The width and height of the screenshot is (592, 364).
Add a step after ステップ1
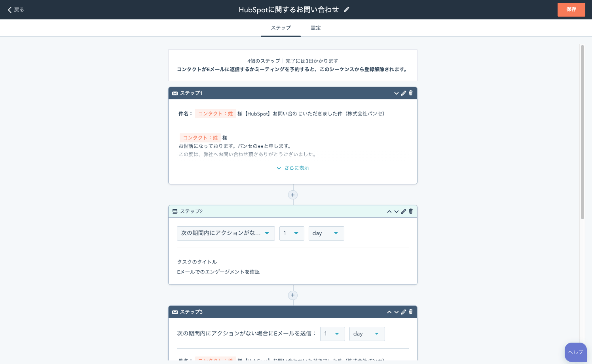pyautogui.click(x=293, y=195)
